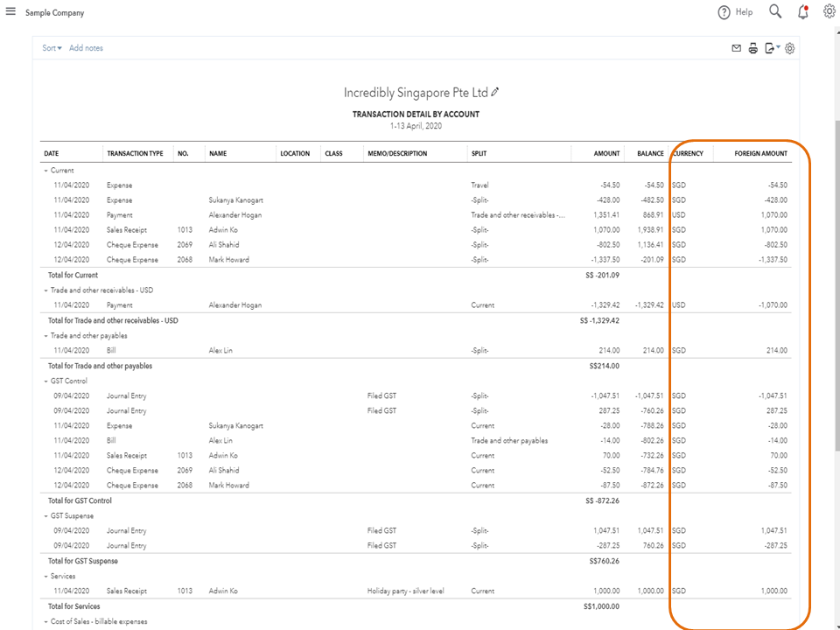Screen dimensions: 840x630
Task: Print the report
Action: (753, 48)
